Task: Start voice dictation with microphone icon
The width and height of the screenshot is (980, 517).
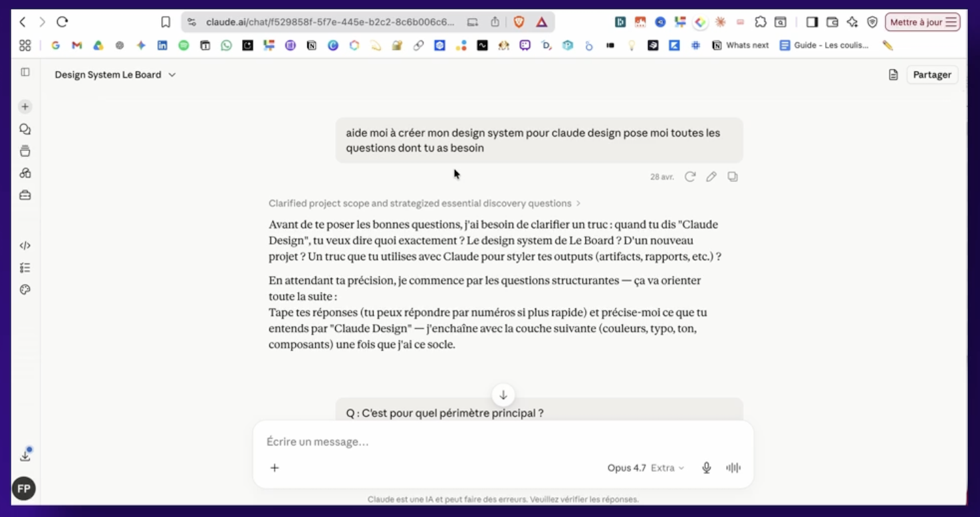Action: point(707,468)
